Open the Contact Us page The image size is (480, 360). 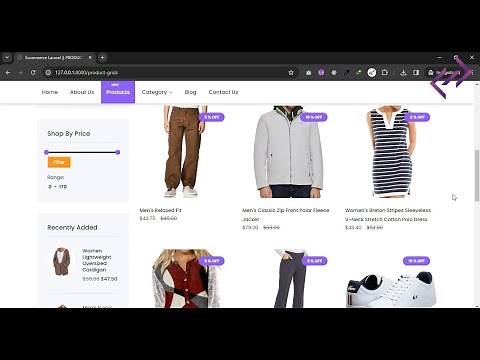pyautogui.click(x=223, y=92)
